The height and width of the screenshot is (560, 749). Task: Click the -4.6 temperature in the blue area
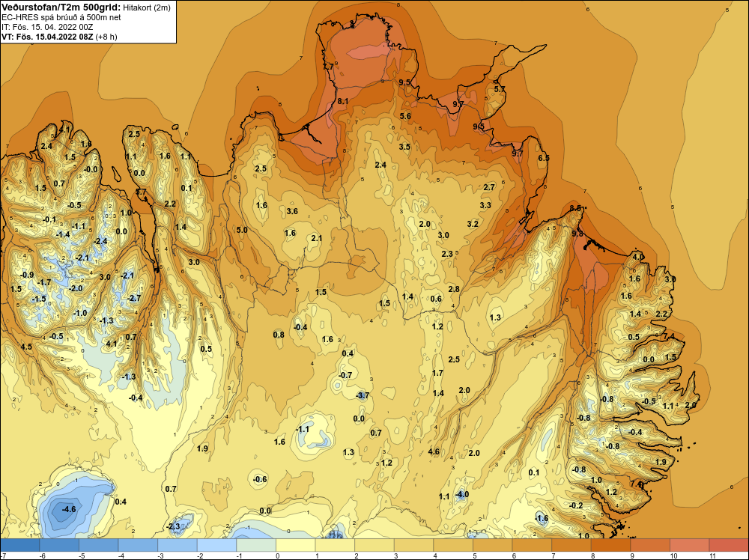(x=69, y=509)
